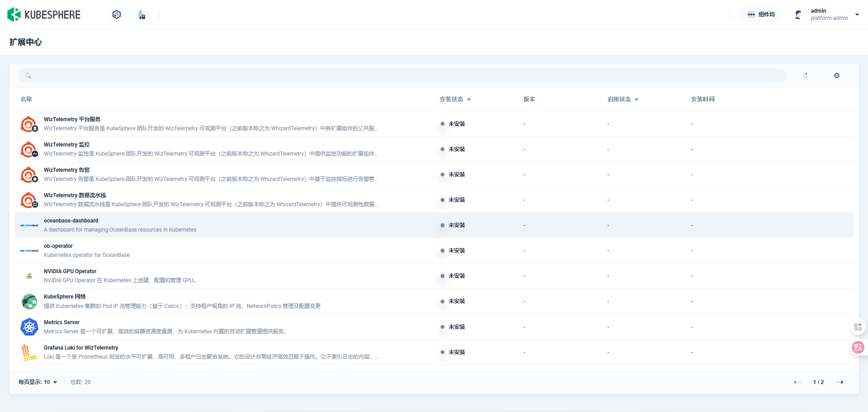The width and height of the screenshot is (868, 412).
Task: Click the oceanbase-dashboard logo icon
Action: (x=29, y=225)
